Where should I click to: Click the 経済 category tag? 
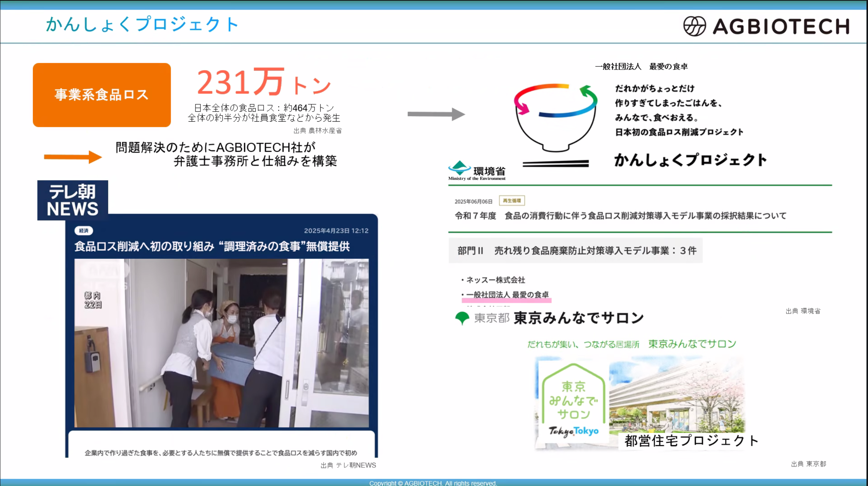click(84, 231)
